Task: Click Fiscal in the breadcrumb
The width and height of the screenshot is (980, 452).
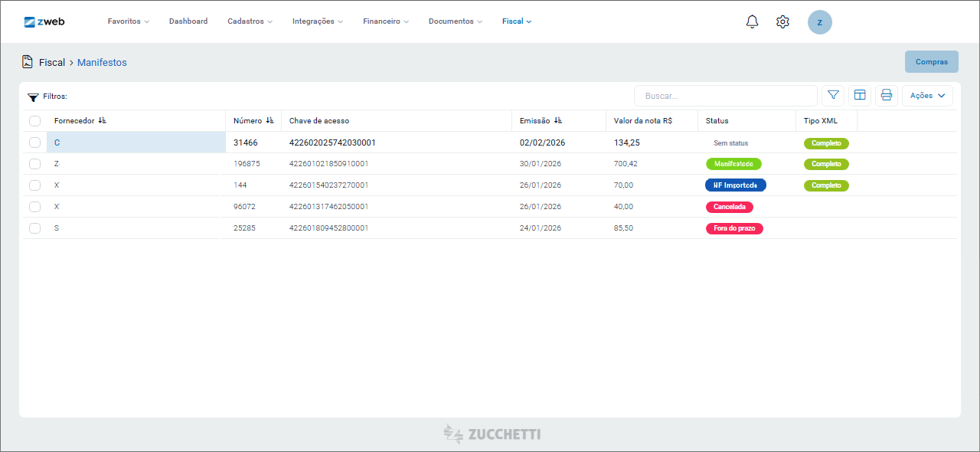Action: click(x=52, y=63)
